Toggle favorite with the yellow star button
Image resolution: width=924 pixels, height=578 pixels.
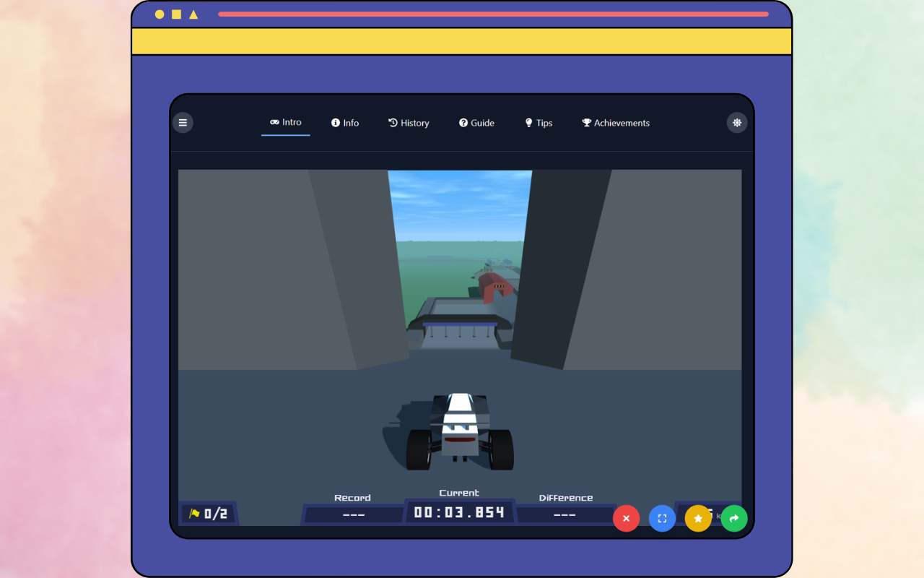pos(698,518)
